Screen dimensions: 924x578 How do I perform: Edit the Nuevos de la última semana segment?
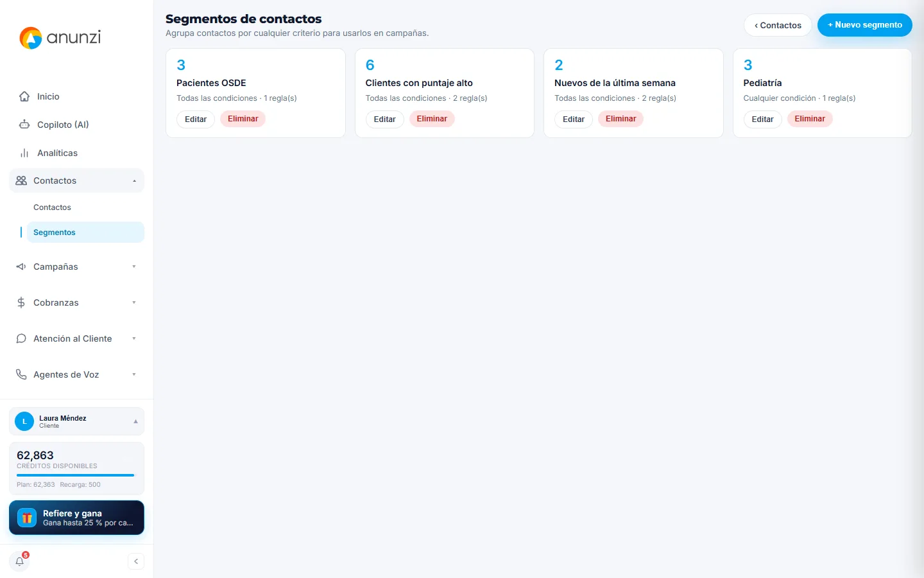click(574, 119)
